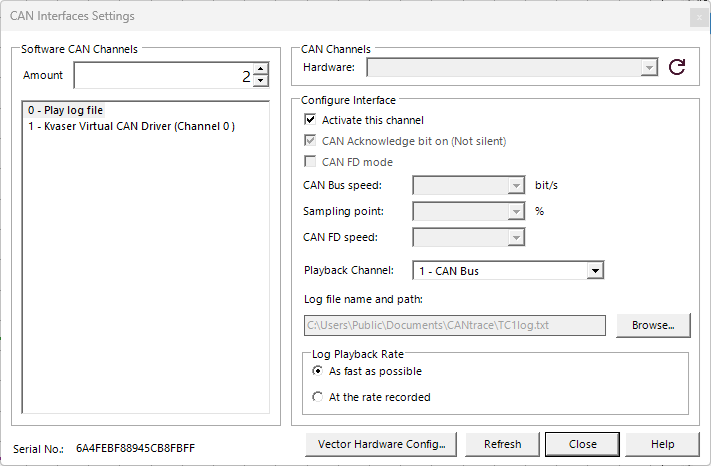This screenshot has height=466, width=711.
Task: Click the Browse... button for log file
Action: (653, 325)
